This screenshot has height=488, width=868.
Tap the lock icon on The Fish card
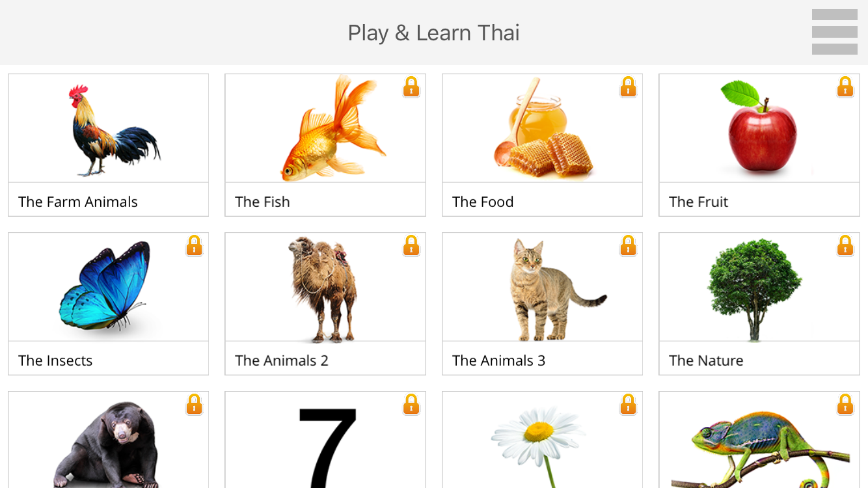click(x=411, y=87)
